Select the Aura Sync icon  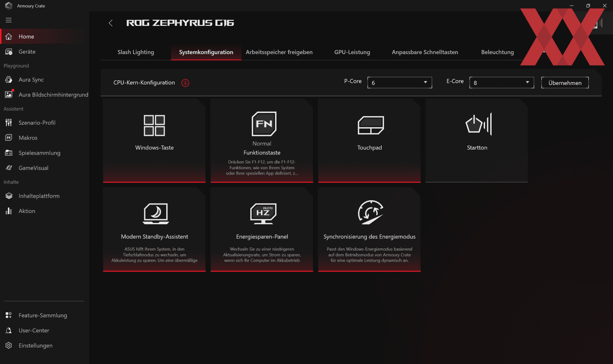9,80
